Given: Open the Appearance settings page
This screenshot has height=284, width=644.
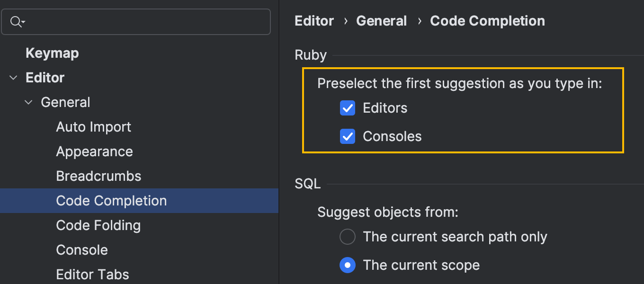Looking at the screenshot, I should 94,151.
